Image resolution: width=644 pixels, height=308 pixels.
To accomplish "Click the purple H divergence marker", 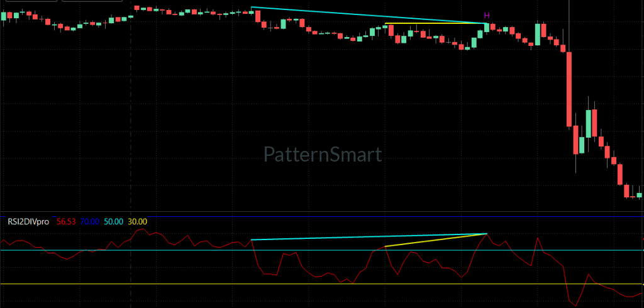I will tap(487, 16).
